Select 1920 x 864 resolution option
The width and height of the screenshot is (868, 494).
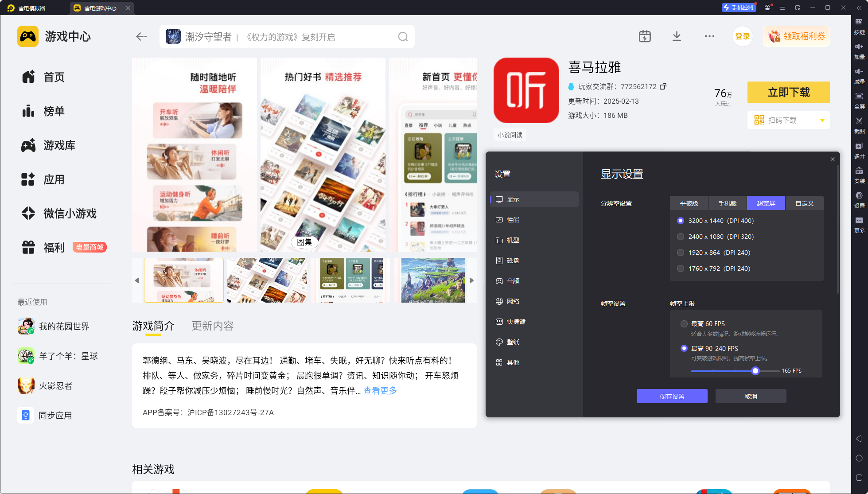(x=681, y=253)
